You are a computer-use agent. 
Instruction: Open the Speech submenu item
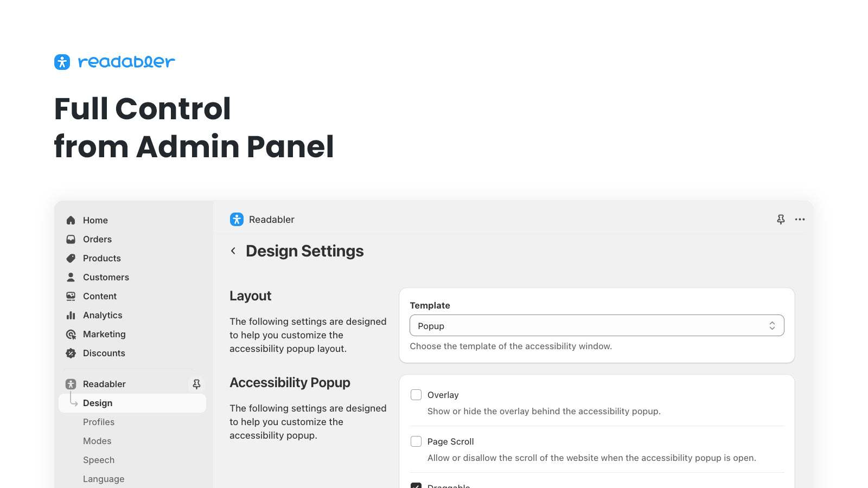pyautogui.click(x=99, y=460)
